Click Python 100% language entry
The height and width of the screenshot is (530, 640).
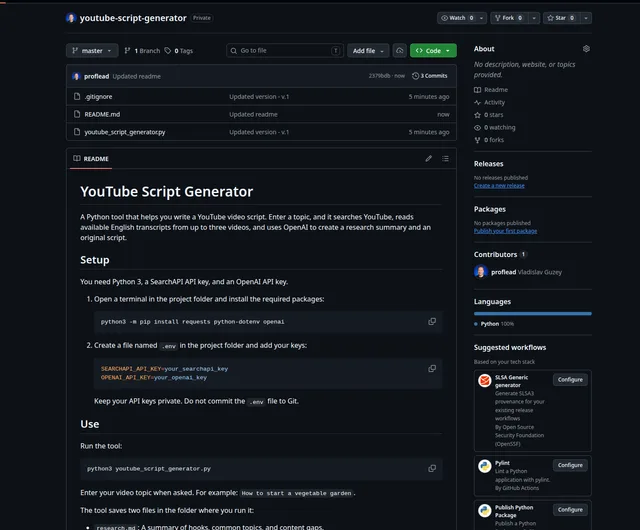(x=494, y=324)
